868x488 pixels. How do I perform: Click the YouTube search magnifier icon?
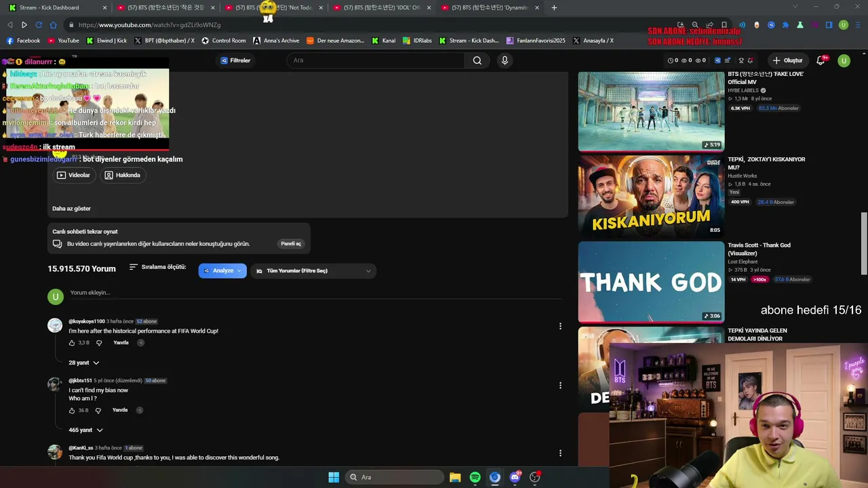click(x=477, y=60)
